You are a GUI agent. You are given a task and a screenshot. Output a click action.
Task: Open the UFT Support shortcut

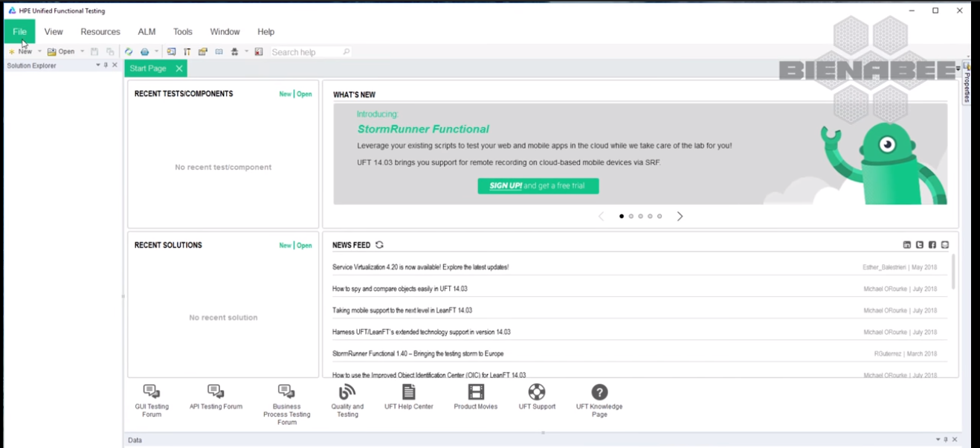(537, 397)
